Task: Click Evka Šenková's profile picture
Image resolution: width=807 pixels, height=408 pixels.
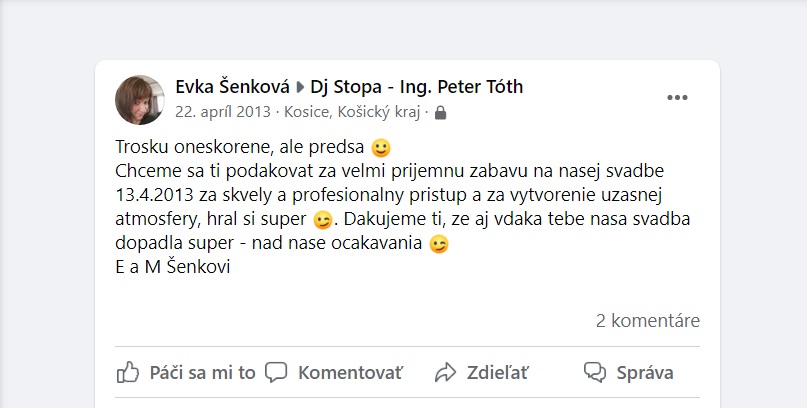Action: pyautogui.click(x=141, y=100)
